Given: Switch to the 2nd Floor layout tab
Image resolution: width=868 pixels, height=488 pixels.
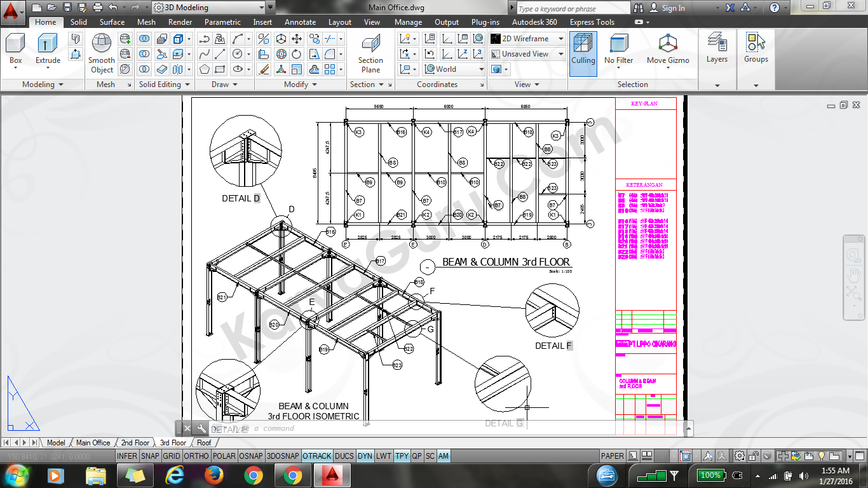Looking at the screenshot, I should click(x=135, y=443).
